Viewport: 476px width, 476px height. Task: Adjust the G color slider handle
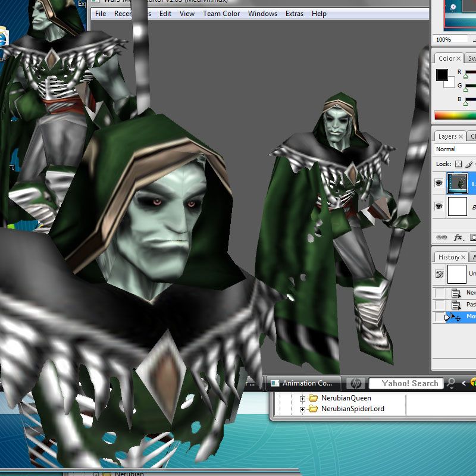point(466,90)
